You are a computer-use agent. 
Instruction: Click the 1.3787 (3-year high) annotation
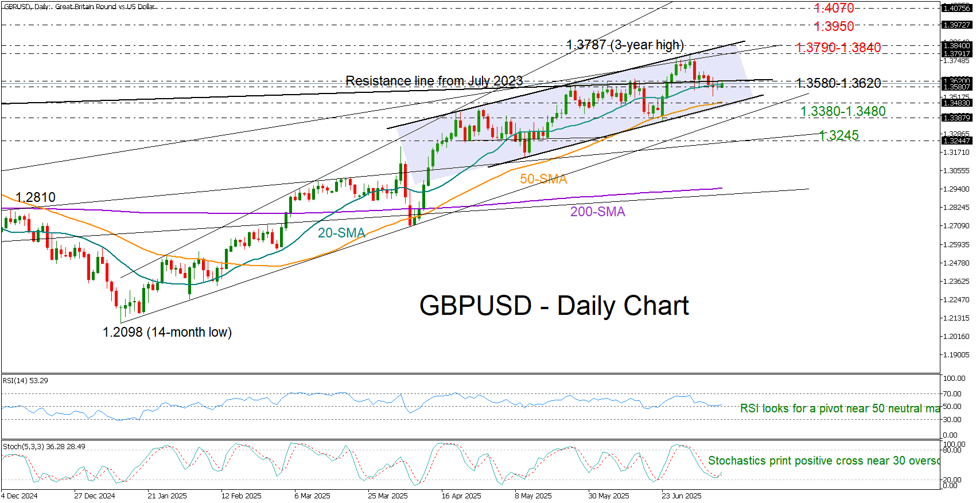coord(625,45)
